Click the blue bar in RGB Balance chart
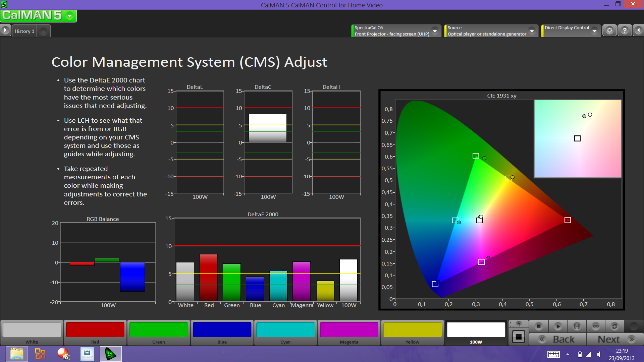 click(132, 277)
